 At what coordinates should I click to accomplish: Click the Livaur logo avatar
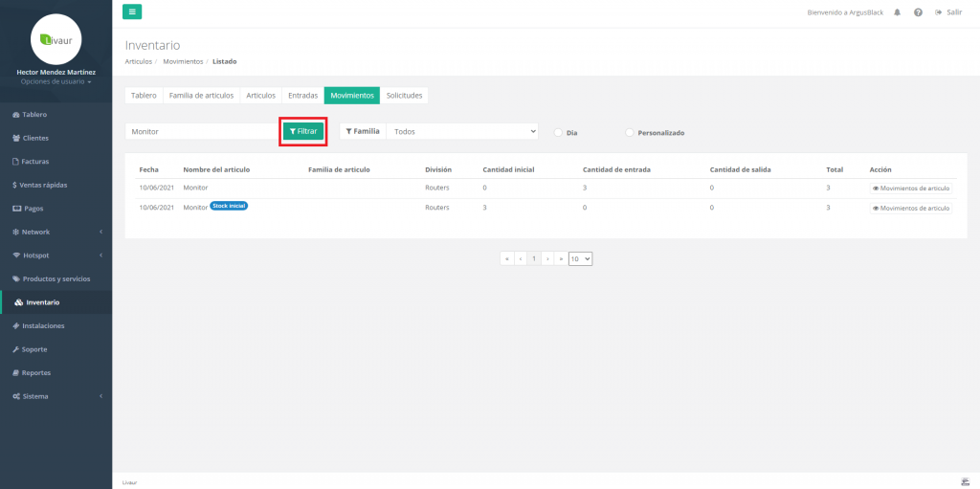point(56,39)
